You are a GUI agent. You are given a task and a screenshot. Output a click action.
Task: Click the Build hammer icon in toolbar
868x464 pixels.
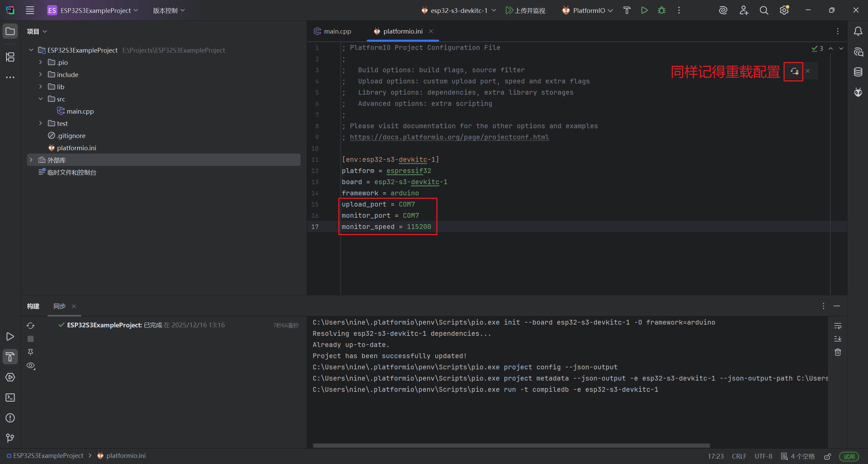coord(627,11)
